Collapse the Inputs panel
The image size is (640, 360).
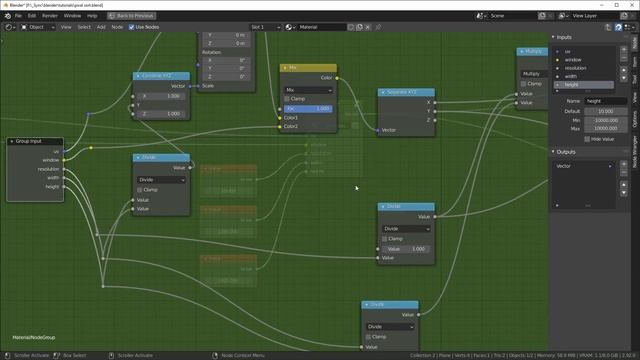pos(553,37)
